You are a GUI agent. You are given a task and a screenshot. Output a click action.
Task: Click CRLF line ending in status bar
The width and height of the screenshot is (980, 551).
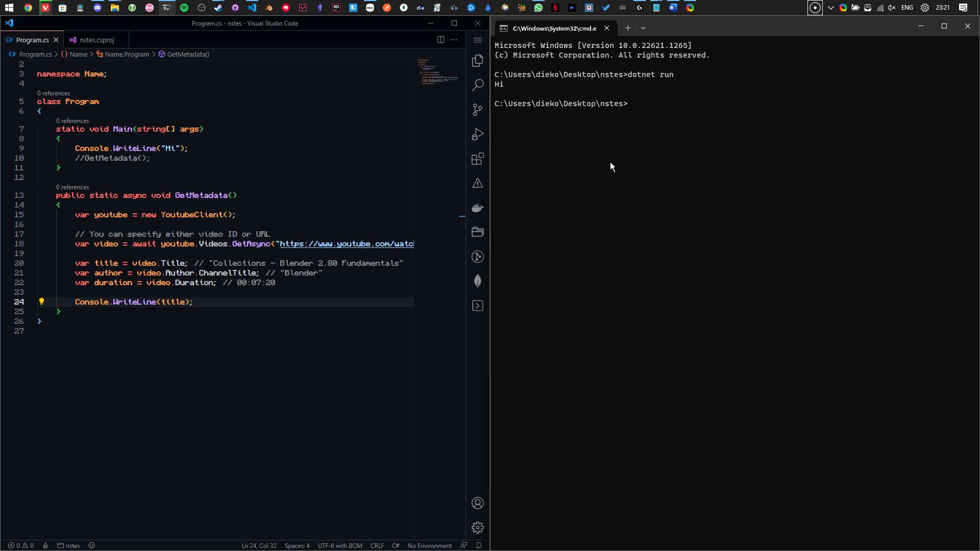[x=377, y=545]
